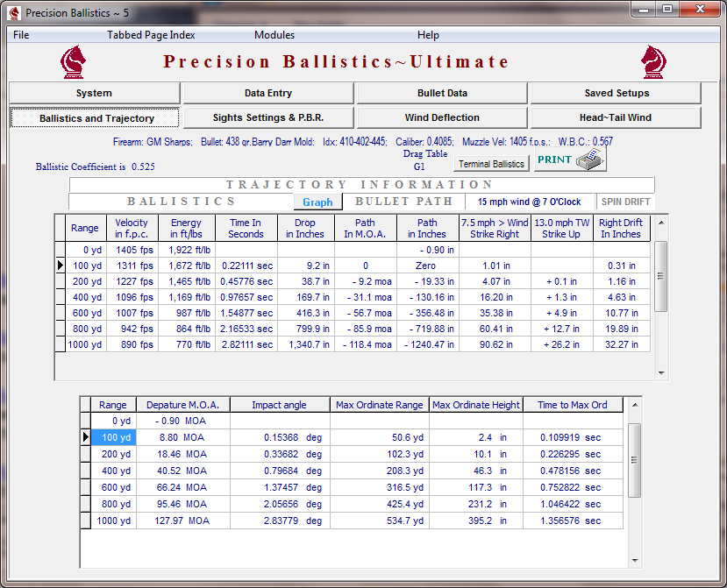
Task: Click the title bar knight app icon
Action: (14, 13)
